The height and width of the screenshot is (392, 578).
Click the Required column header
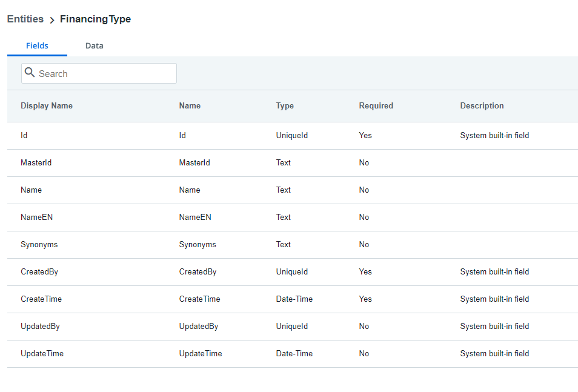pos(376,106)
